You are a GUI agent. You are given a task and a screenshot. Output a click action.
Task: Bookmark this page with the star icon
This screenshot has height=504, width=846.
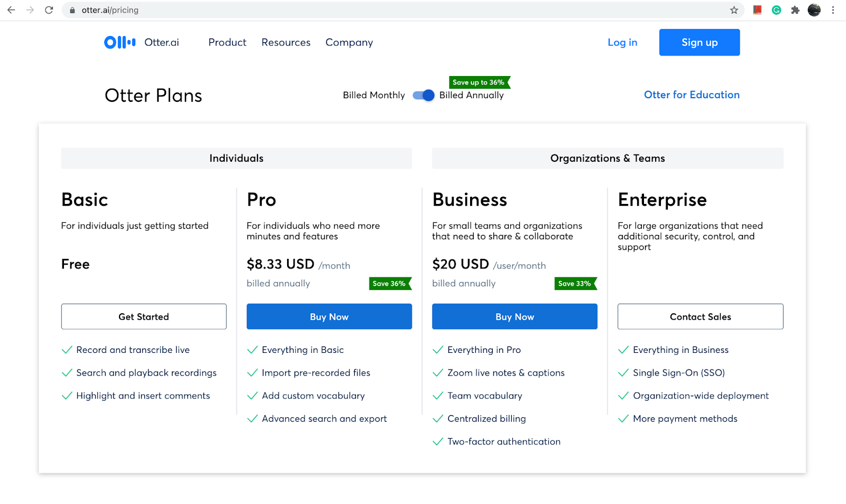click(x=734, y=10)
